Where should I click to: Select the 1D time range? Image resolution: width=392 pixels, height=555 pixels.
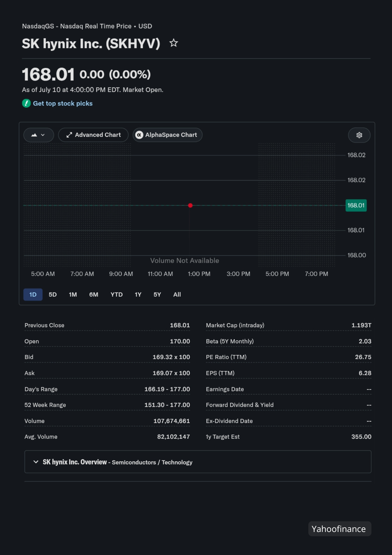(x=33, y=294)
